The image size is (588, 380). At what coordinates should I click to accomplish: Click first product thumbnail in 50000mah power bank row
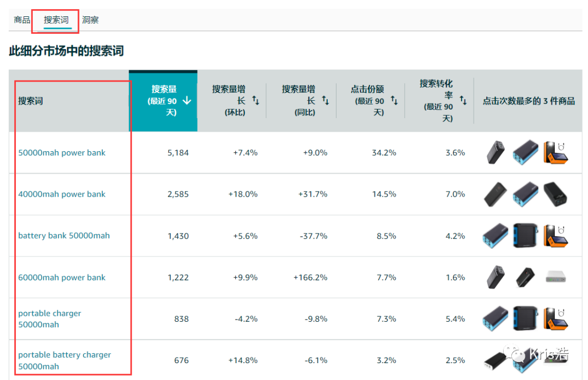[x=495, y=153]
